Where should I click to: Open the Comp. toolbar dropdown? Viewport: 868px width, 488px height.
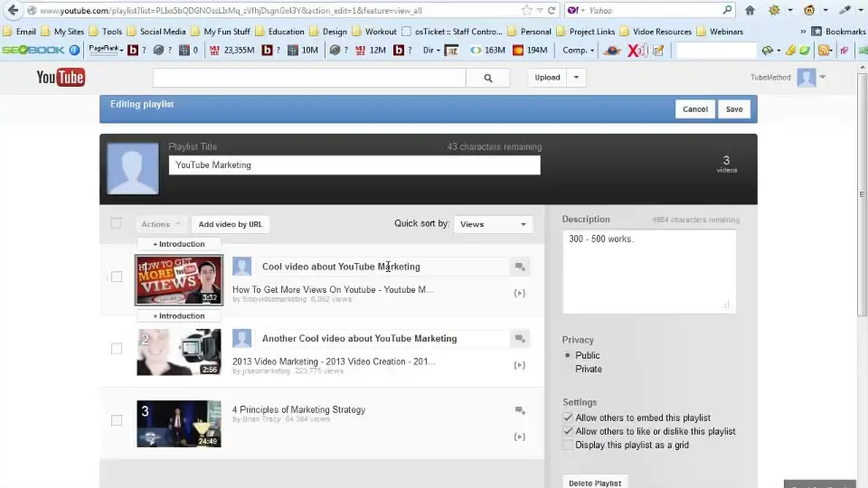coord(578,51)
